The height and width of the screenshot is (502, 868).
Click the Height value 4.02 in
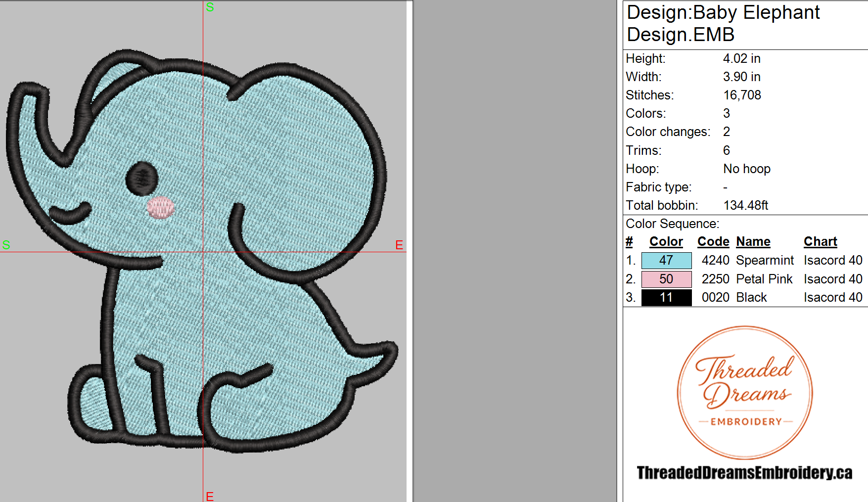point(741,58)
